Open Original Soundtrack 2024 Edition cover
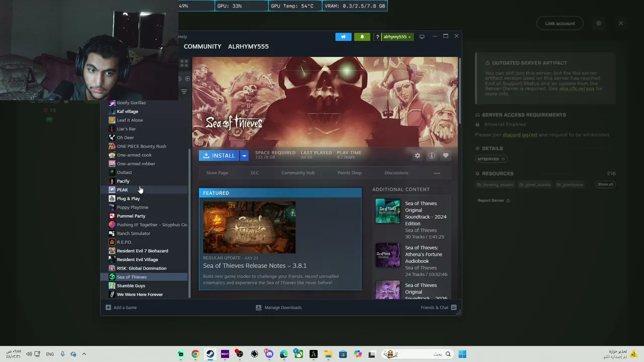 388,211
